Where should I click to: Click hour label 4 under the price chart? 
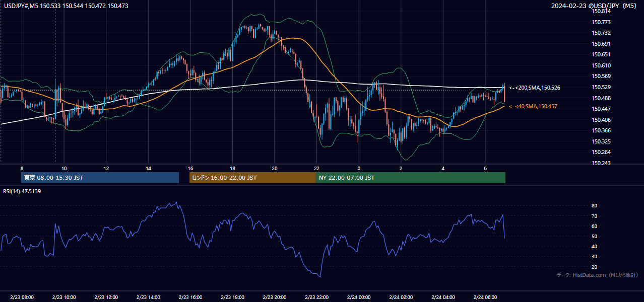(x=443, y=168)
